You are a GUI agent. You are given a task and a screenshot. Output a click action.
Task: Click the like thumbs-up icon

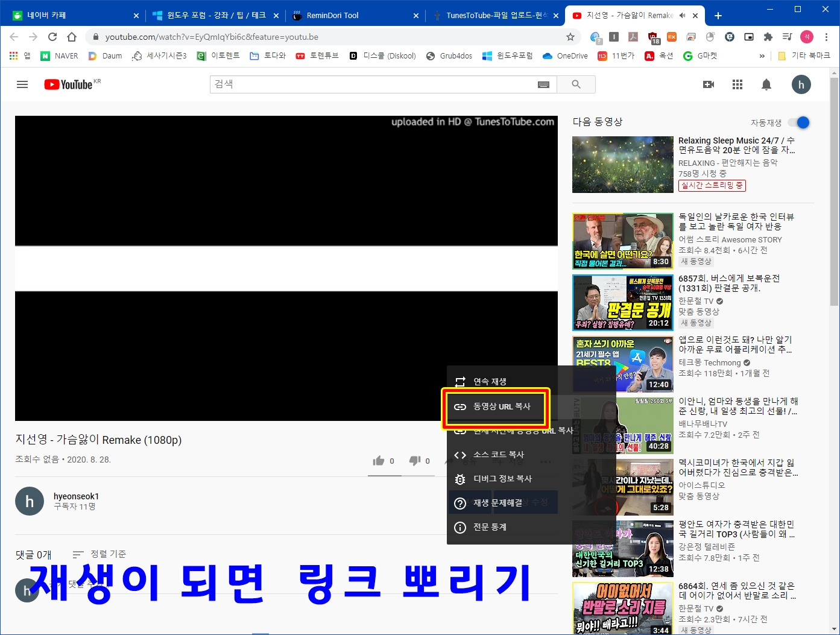coord(379,461)
